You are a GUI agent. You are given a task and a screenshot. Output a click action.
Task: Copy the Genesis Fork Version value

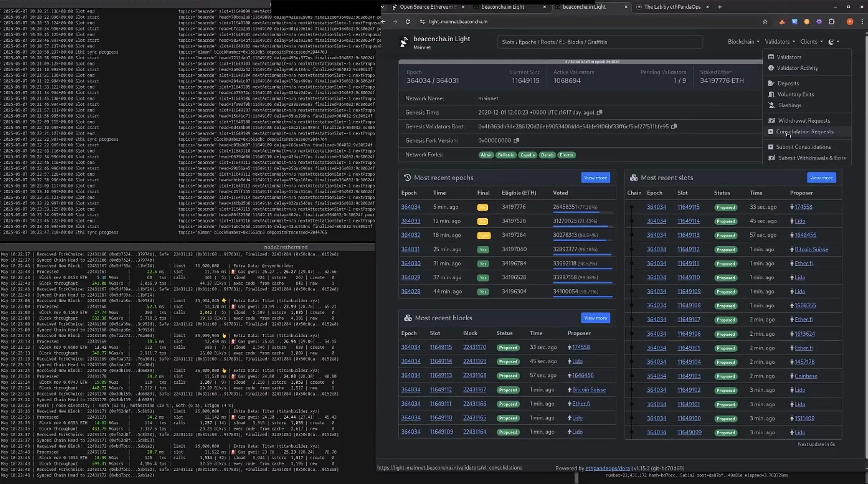(x=517, y=140)
